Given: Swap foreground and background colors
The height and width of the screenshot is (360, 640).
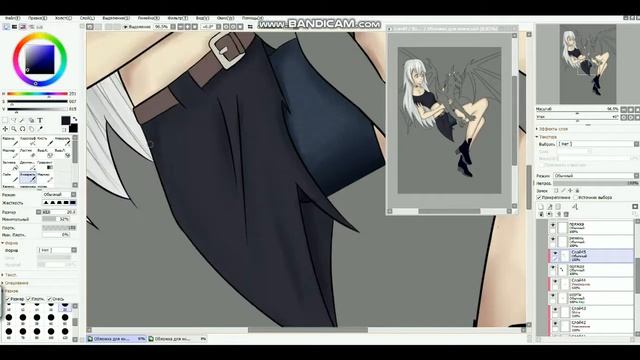Looking at the screenshot, I should [x=74, y=119].
